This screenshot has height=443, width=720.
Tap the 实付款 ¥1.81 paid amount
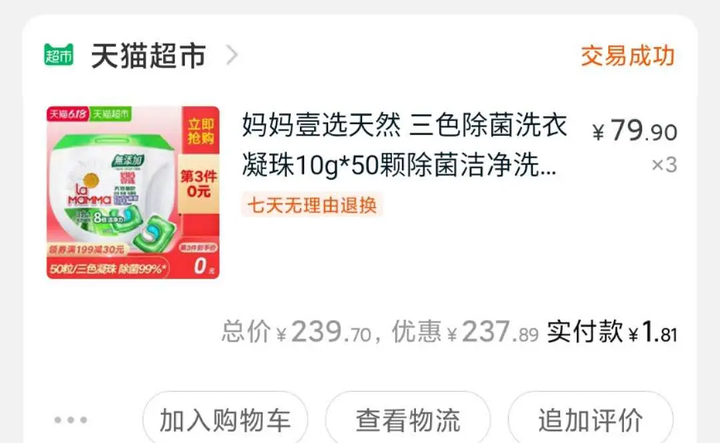click(x=612, y=332)
